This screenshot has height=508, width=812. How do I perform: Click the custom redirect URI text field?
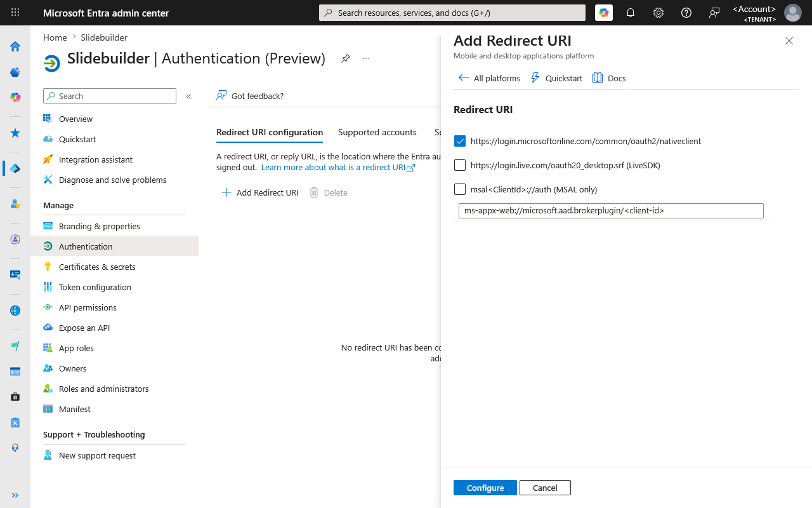click(x=611, y=210)
